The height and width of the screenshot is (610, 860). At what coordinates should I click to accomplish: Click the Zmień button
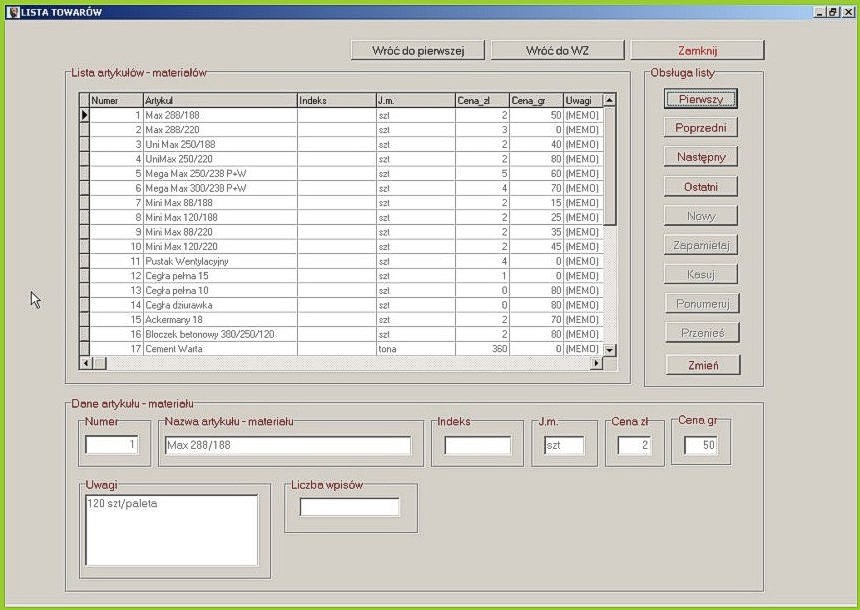tap(703, 365)
